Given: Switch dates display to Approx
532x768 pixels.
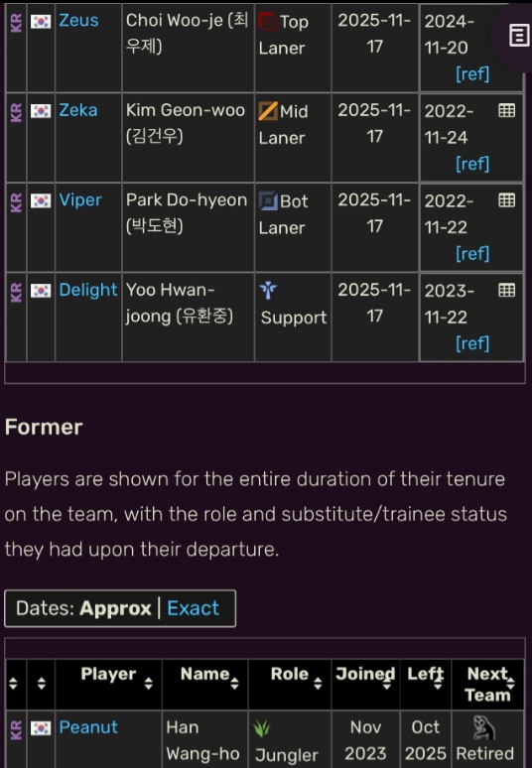Looking at the screenshot, I should [x=115, y=608].
